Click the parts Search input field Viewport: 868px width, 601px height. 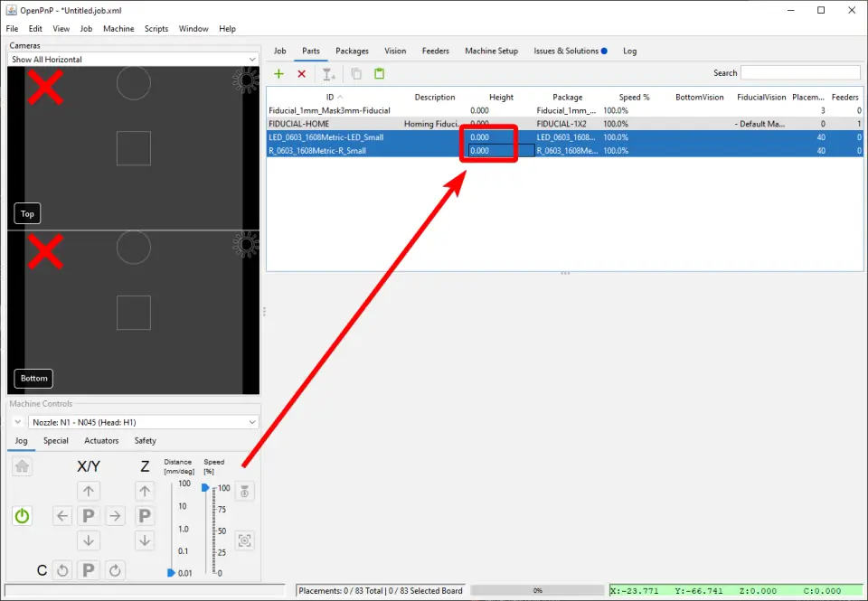click(800, 73)
